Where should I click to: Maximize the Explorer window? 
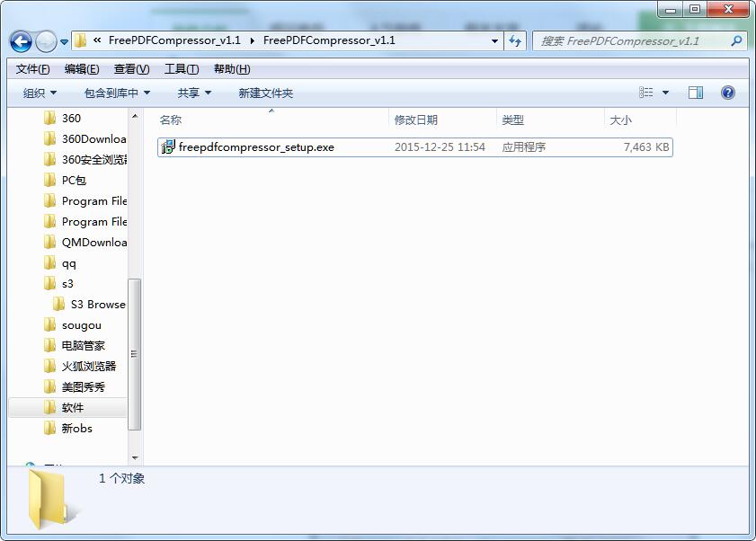point(694,9)
